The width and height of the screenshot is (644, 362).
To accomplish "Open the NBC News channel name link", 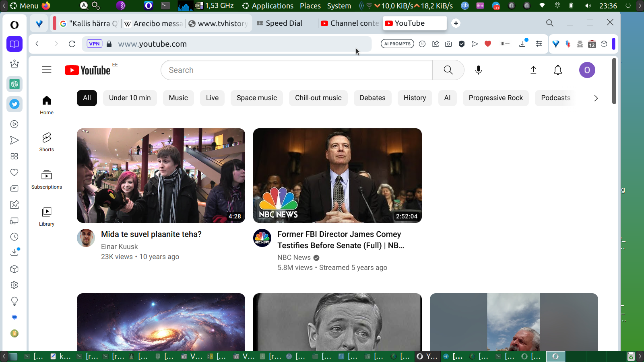I will (294, 257).
